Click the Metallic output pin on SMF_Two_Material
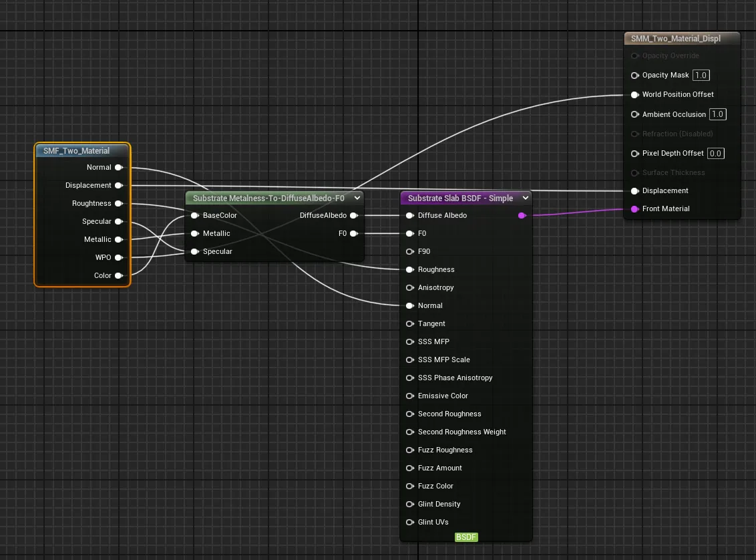 point(119,240)
